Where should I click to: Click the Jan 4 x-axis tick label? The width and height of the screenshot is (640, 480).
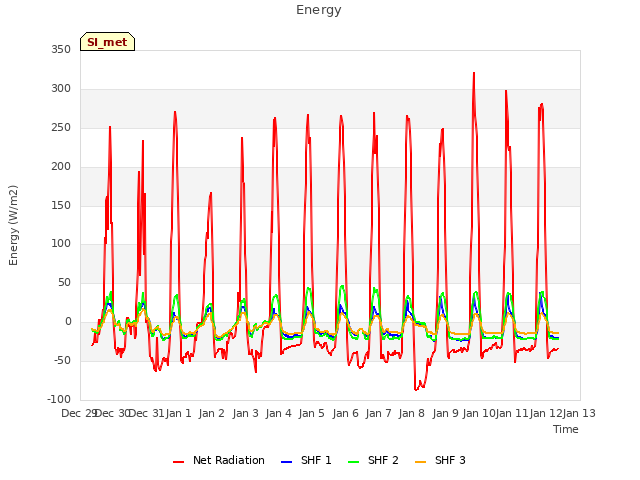279,413
